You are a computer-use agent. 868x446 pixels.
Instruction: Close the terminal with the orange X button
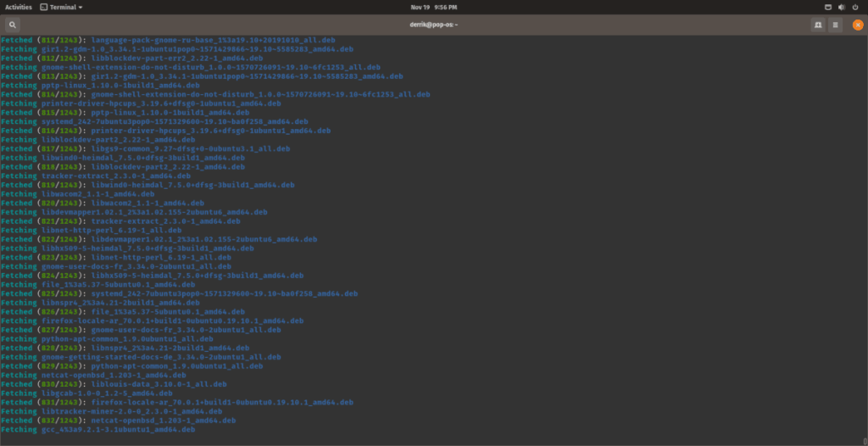(857, 25)
